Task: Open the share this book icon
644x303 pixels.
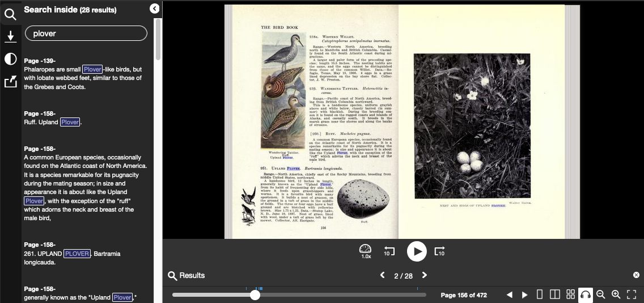Action: coord(10,81)
